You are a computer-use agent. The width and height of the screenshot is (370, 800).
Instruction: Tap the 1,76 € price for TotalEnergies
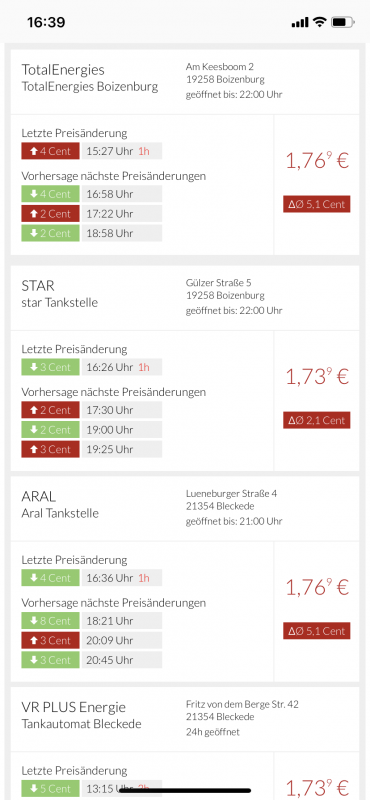pyautogui.click(x=317, y=161)
